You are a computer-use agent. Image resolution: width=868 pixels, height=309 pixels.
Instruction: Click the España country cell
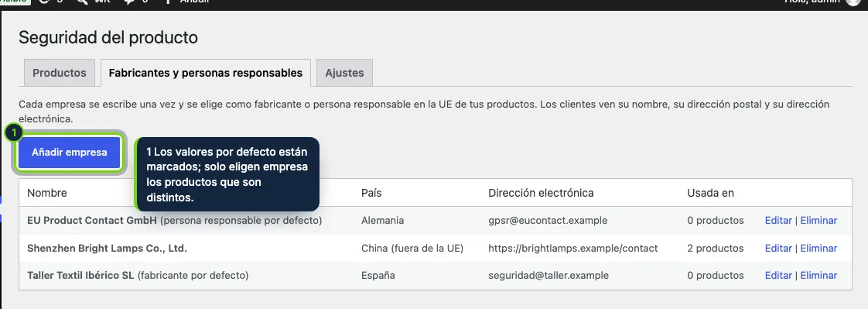[x=378, y=275]
